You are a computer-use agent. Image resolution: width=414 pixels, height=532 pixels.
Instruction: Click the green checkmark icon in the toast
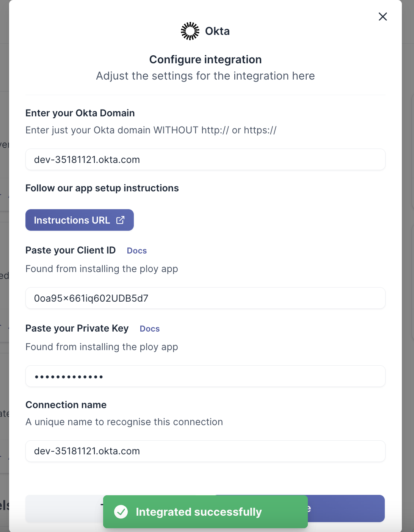coord(121,512)
